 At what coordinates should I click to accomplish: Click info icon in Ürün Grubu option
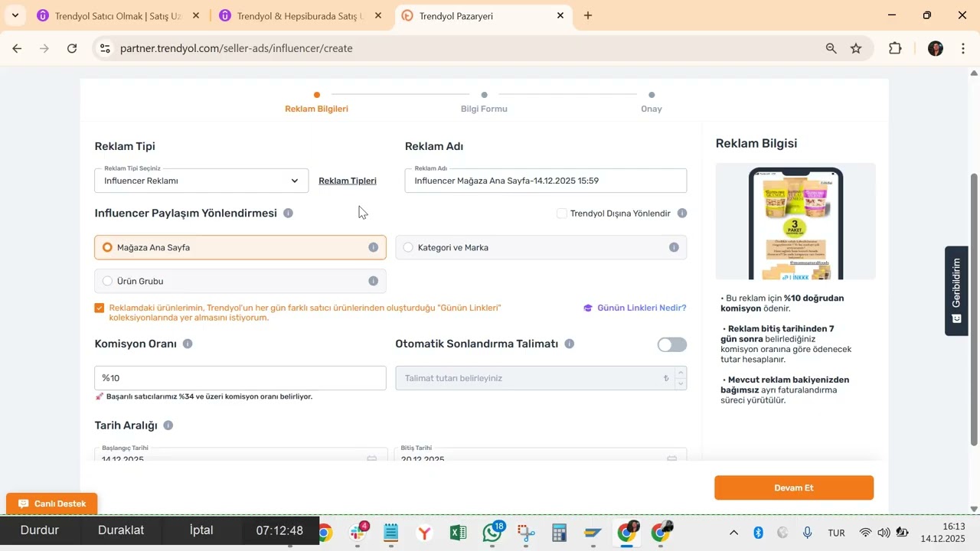pyautogui.click(x=374, y=281)
